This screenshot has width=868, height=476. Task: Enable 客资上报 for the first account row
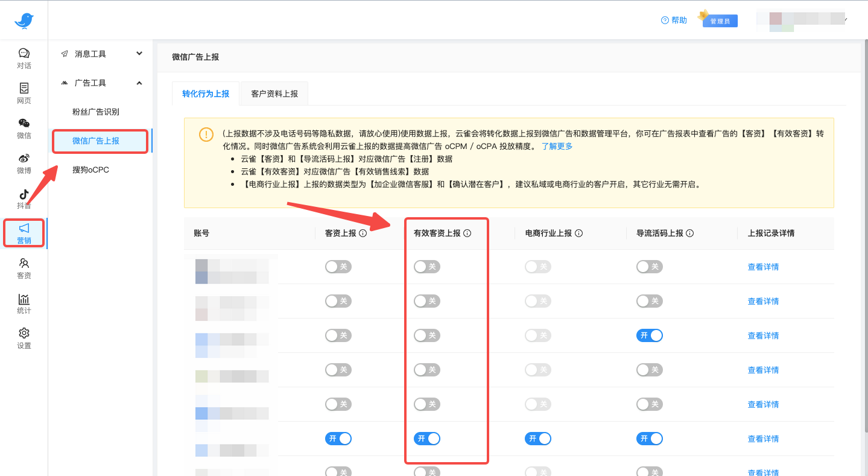click(x=338, y=267)
